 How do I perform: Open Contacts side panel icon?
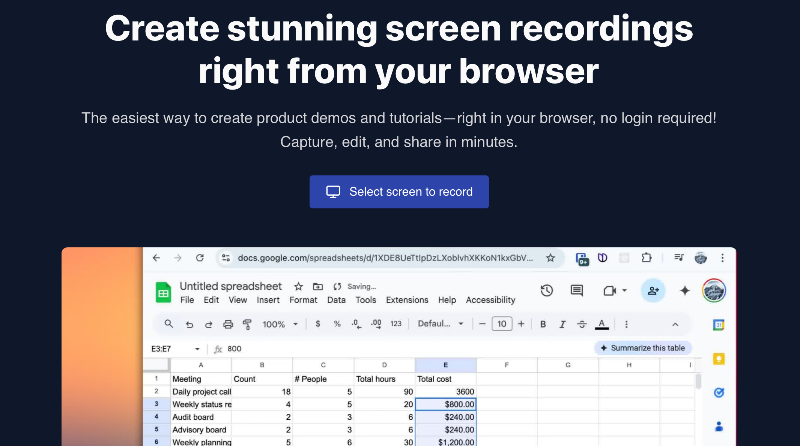(x=719, y=427)
